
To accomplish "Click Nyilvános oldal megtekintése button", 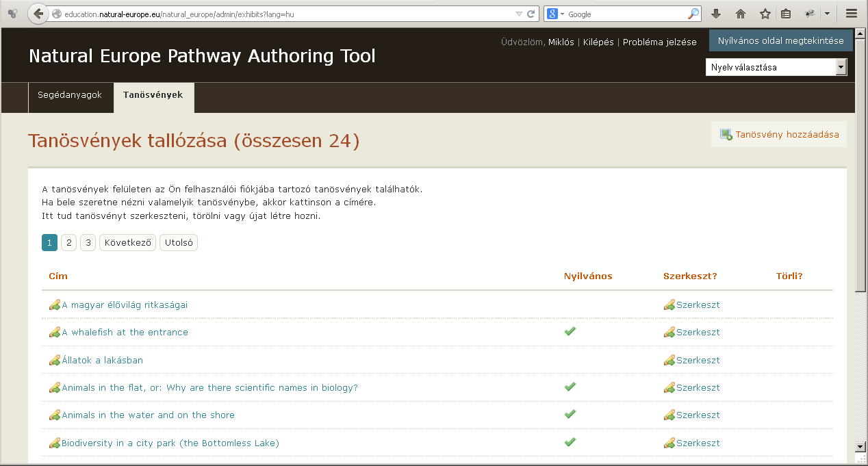I will click(x=781, y=41).
